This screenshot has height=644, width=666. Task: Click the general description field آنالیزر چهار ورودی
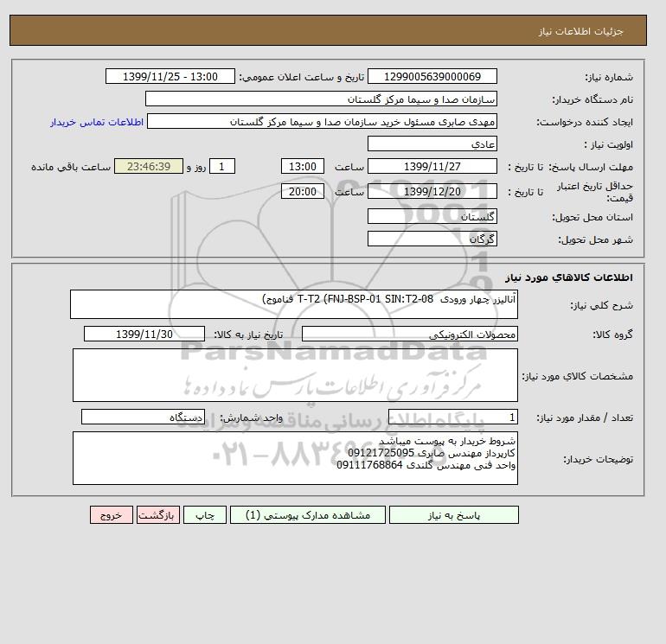(294, 304)
